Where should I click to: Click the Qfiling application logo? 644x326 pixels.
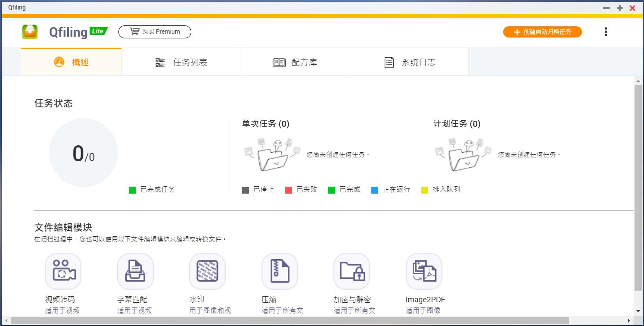click(x=30, y=31)
